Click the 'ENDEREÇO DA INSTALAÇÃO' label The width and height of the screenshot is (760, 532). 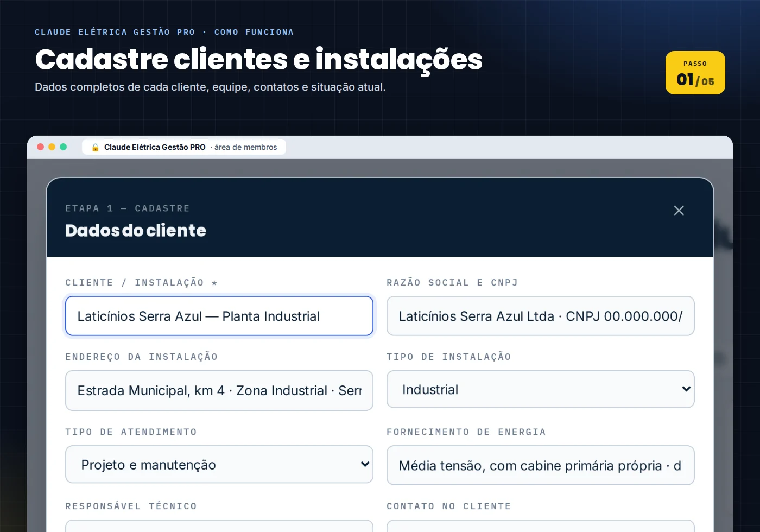(x=142, y=357)
